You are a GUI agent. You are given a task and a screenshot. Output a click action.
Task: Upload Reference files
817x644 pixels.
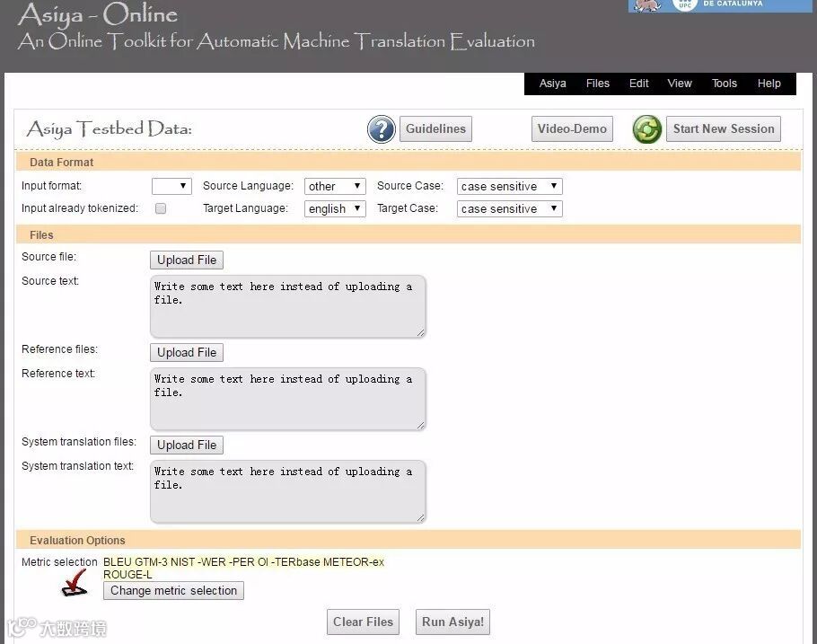[x=187, y=352]
